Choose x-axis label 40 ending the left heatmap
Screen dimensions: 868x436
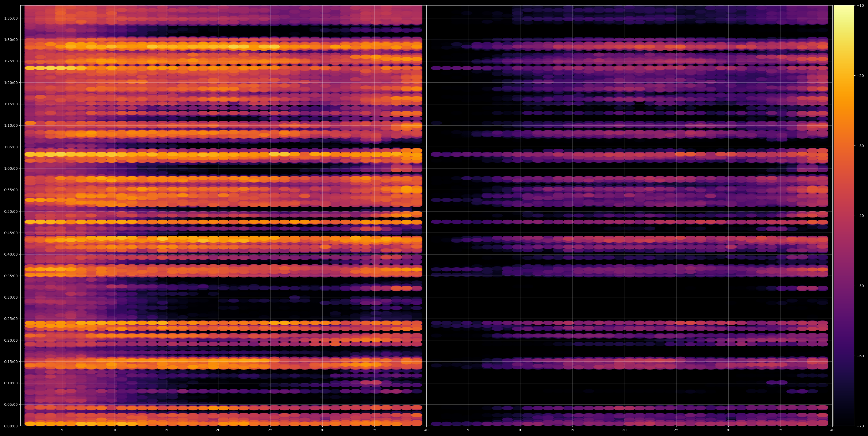426,430
